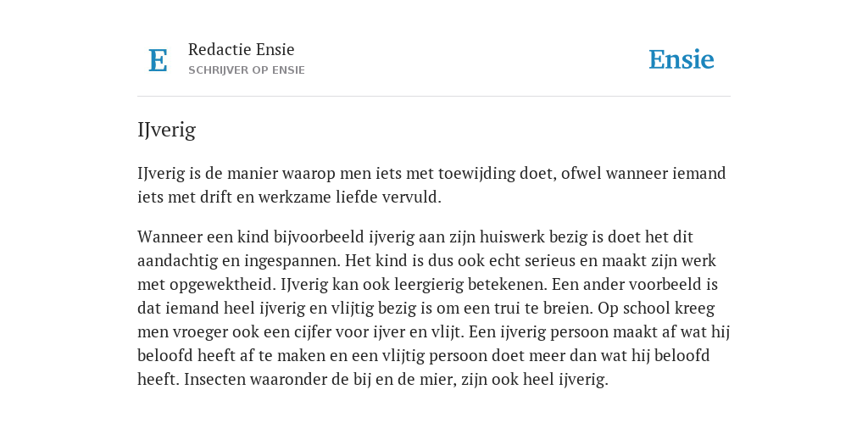The height and width of the screenshot is (434, 868).
Task: Open the Redactie Ensie author name
Action: pyautogui.click(x=242, y=49)
